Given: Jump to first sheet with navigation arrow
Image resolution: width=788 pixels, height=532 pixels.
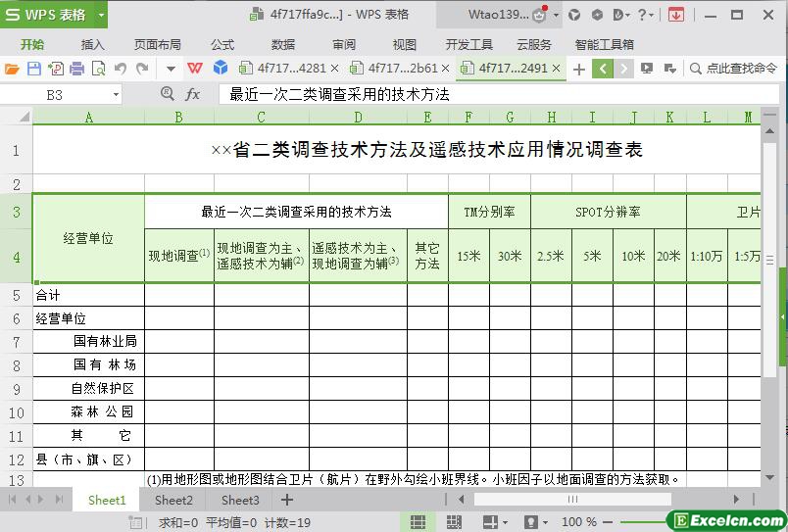Looking at the screenshot, I should coord(12,500).
